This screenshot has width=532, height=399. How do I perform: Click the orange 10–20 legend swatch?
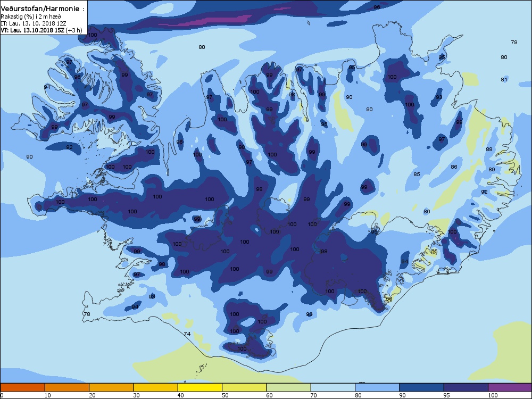(x=67, y=387)
